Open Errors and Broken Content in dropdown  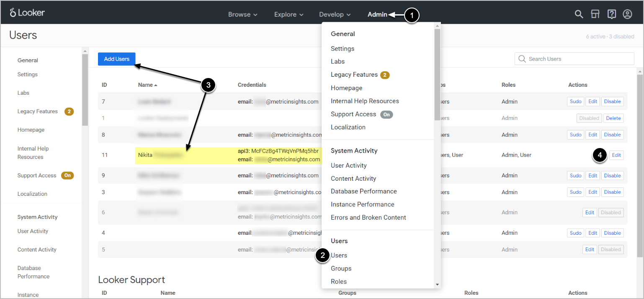pyautogui.click(x=368, y=217)
